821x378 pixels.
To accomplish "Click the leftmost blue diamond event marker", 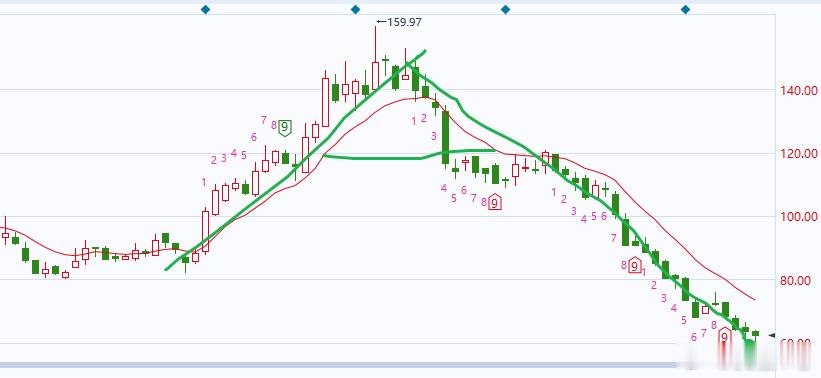I will pyautogui.click(x=205, y=9).
